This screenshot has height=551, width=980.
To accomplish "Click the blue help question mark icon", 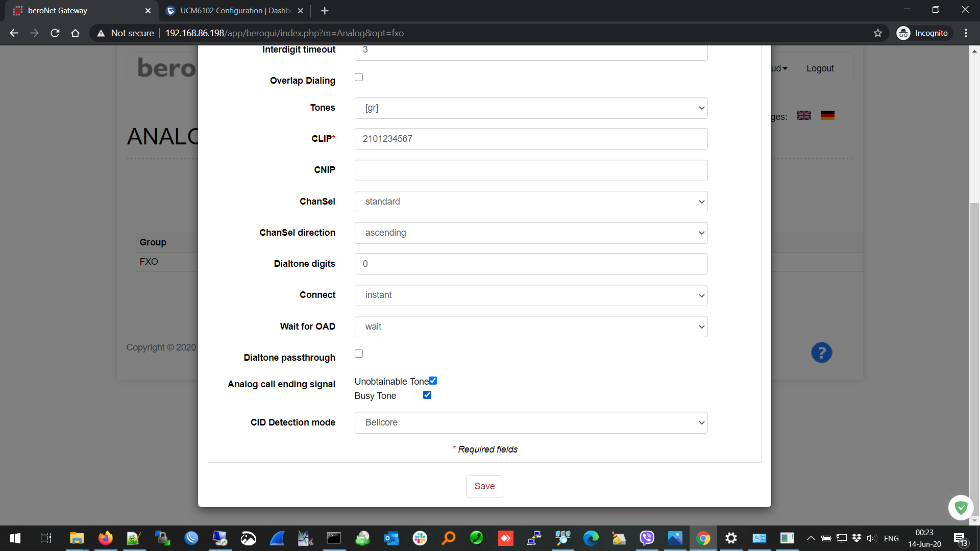I will 821,353.
